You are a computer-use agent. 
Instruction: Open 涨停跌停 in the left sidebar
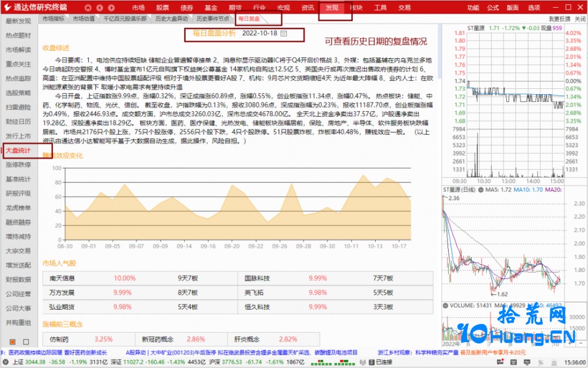[18, 164]
